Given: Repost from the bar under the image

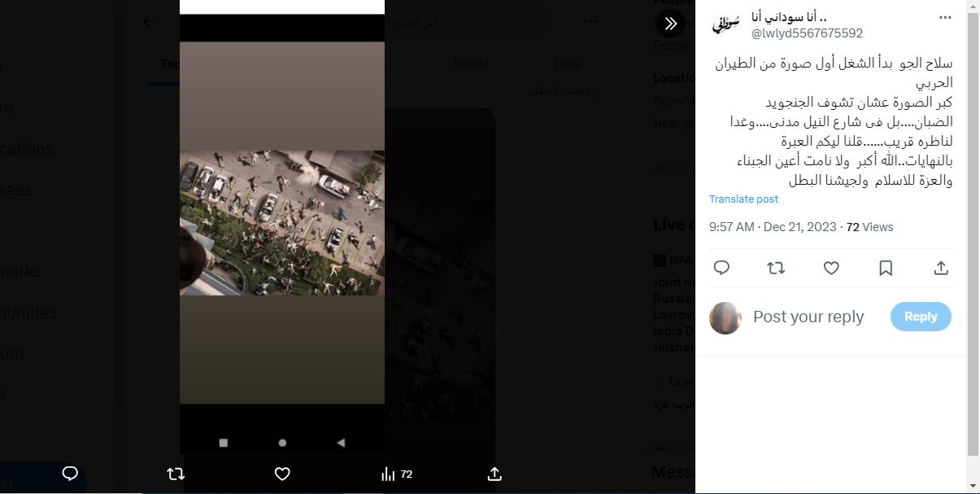Looking at the screenshot, I should [175, 474].
